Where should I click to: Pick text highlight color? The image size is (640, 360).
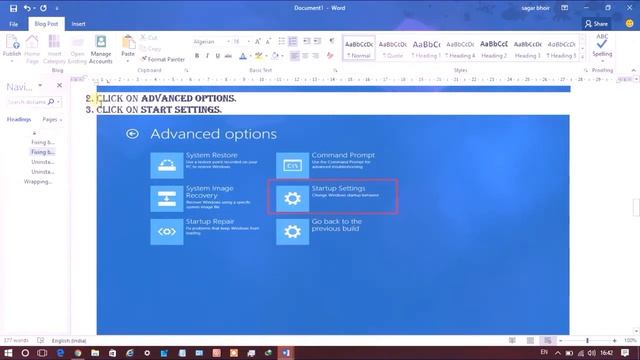[258, 56]
